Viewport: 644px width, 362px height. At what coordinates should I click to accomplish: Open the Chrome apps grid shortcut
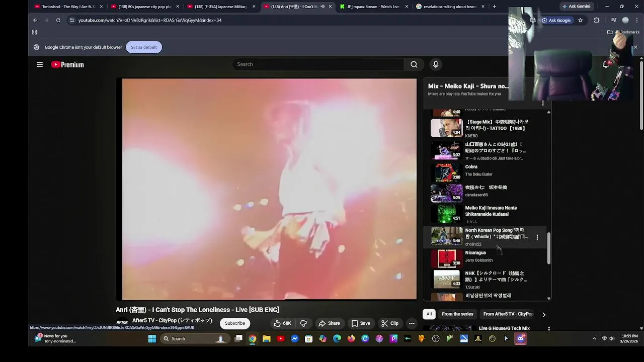35,32
